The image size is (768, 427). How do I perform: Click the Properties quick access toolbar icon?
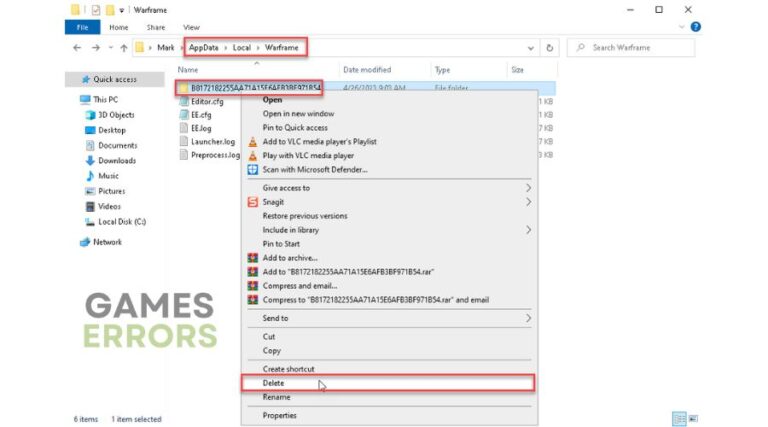pos(96,10)
